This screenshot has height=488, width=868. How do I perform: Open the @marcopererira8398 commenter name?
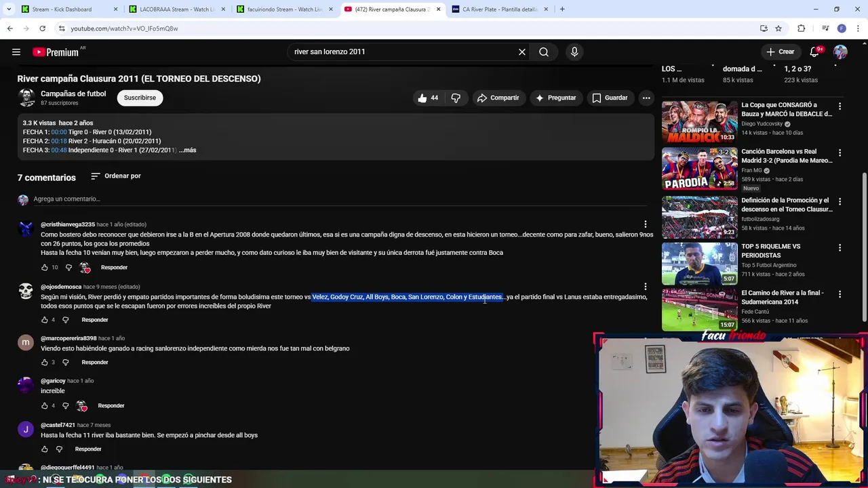click(68, 338)
